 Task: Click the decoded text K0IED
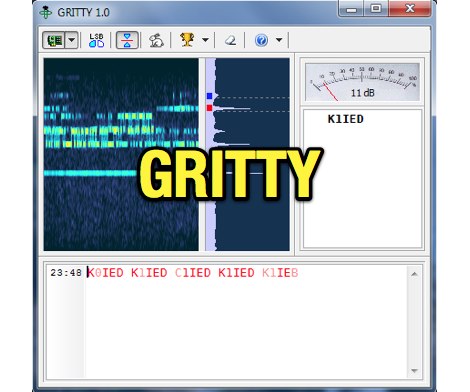point(105,273)
